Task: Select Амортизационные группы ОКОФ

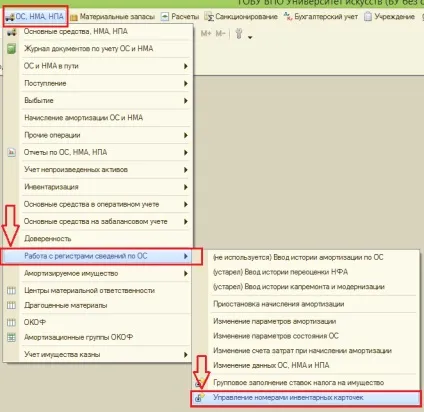Action: click(78, 337)
